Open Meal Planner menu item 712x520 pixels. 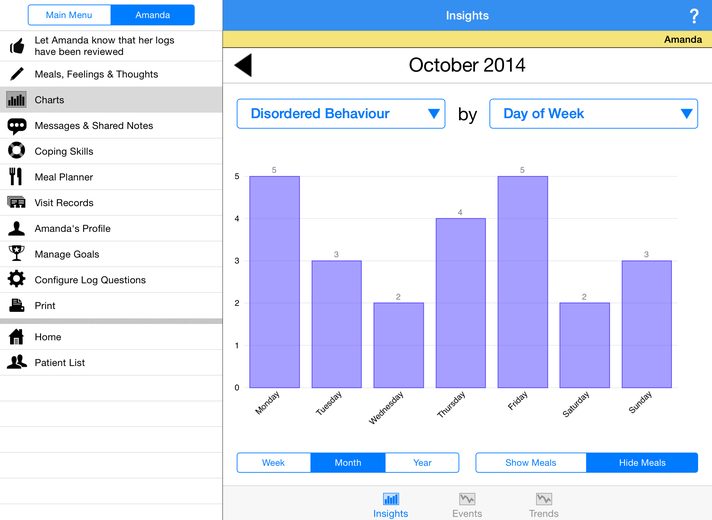[111, 177]
